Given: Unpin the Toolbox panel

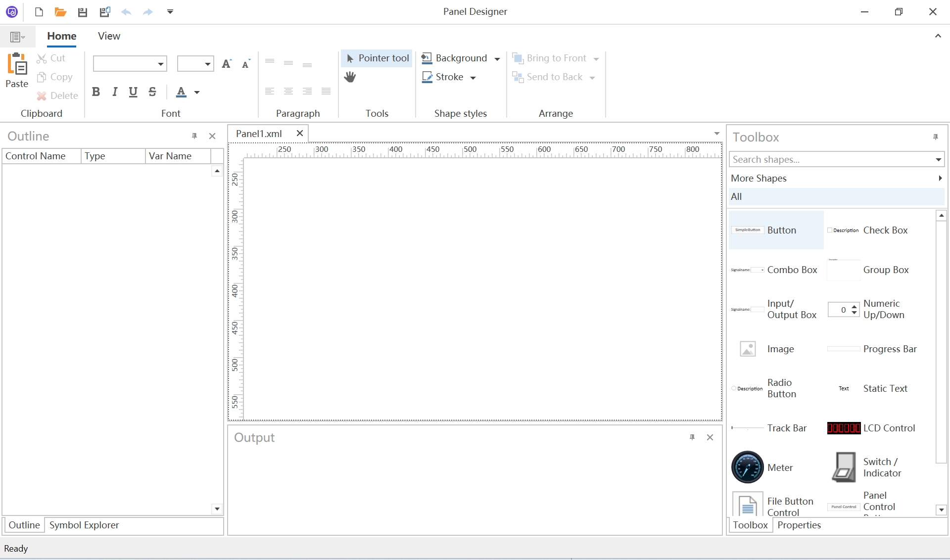Looking at the screenshot, I should pyautogui.click(x=935, y=137).
